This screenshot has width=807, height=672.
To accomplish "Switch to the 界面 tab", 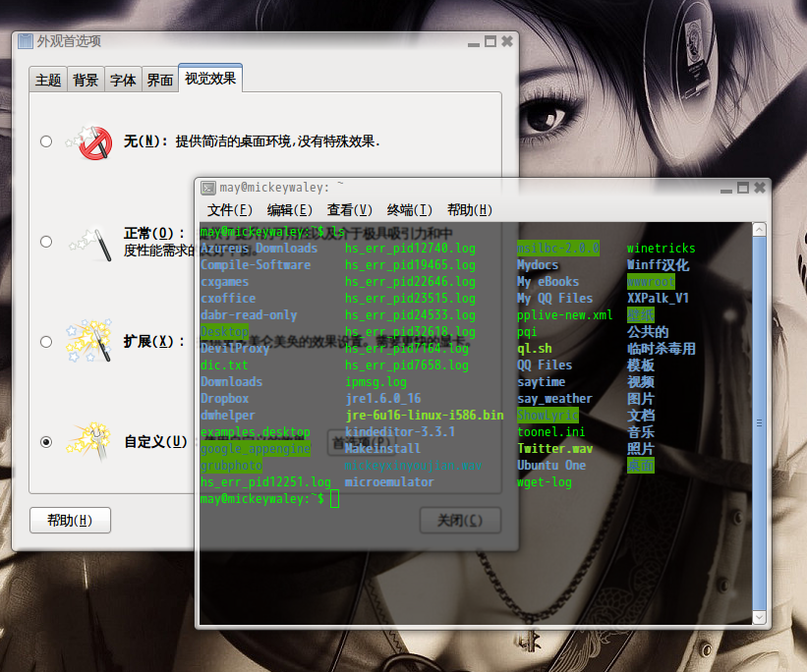I will 160,80.
